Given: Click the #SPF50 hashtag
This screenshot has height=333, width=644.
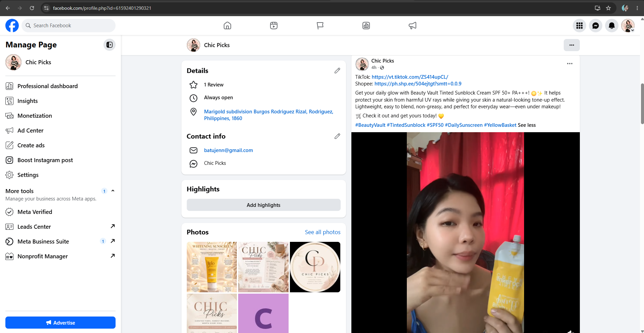Looking at the screenshot, I should (x=435, y=125).
